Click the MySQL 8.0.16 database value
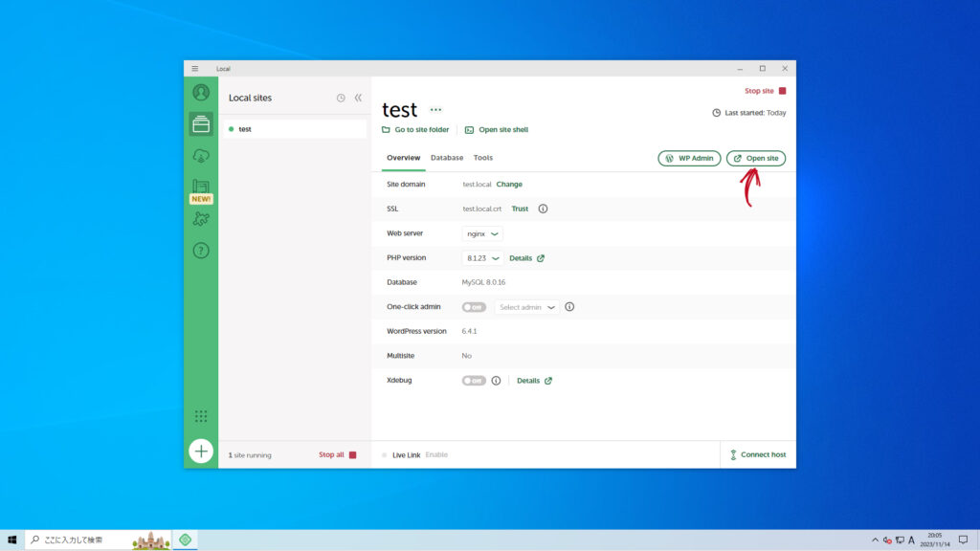Screen dimensions: 980x551 point(483,282)
